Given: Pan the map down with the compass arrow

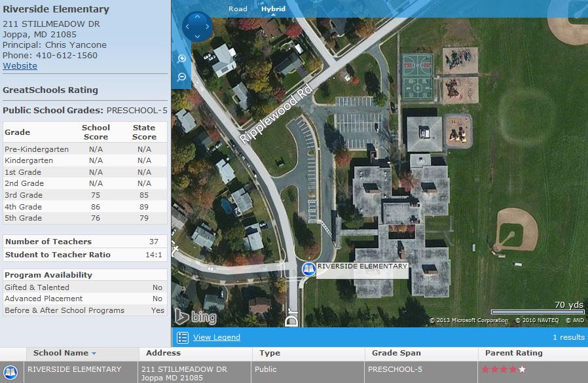Looking at the screenshot, I should click(x=197, y=37).
